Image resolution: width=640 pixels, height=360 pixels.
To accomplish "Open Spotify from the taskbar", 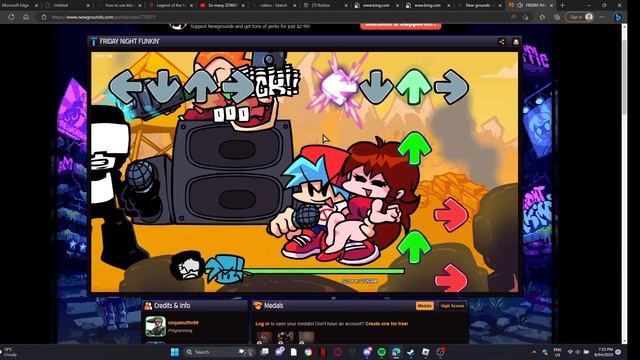I will point(382,352).
